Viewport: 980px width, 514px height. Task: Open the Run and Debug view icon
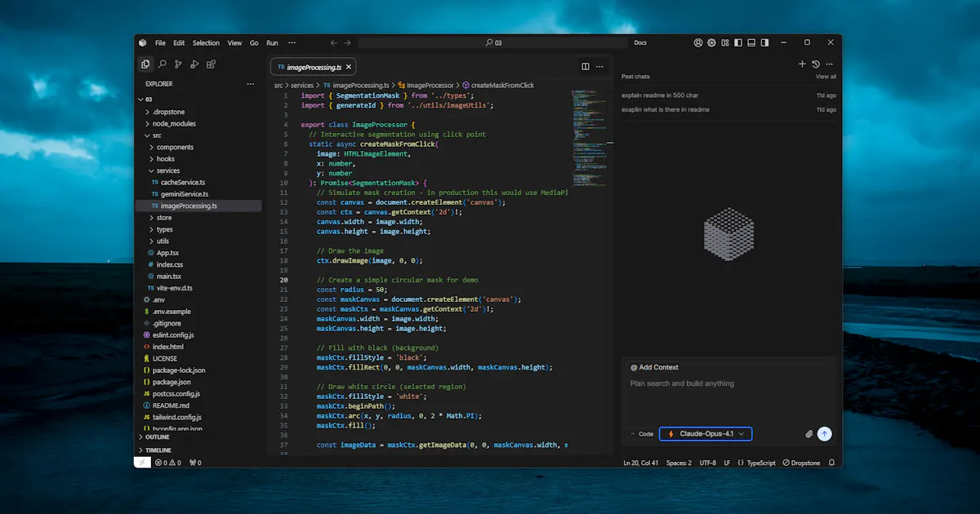click(x=194, y=64)
